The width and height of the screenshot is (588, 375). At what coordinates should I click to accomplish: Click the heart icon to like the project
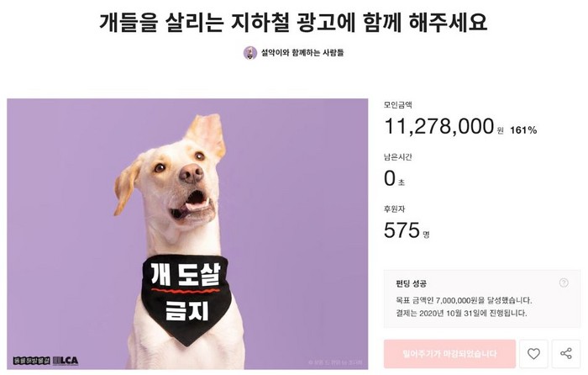pos(533,354)
